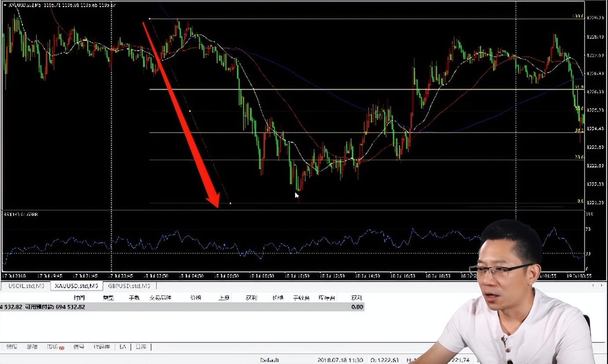Viewport: 608px width, 364px height.
Task: Sort orders by the 手数 column header
Action: [x=134, y=298]
